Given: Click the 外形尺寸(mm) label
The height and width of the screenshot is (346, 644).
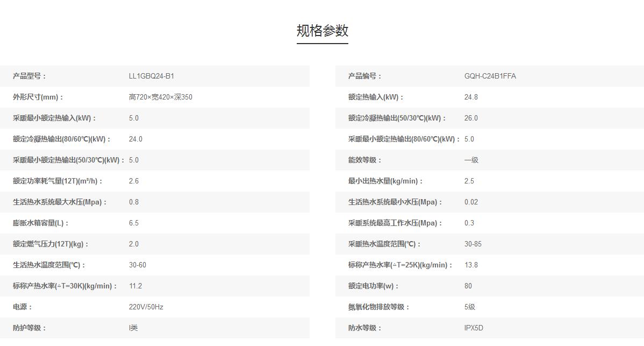Looking at the screenshot, I should 38,97.
